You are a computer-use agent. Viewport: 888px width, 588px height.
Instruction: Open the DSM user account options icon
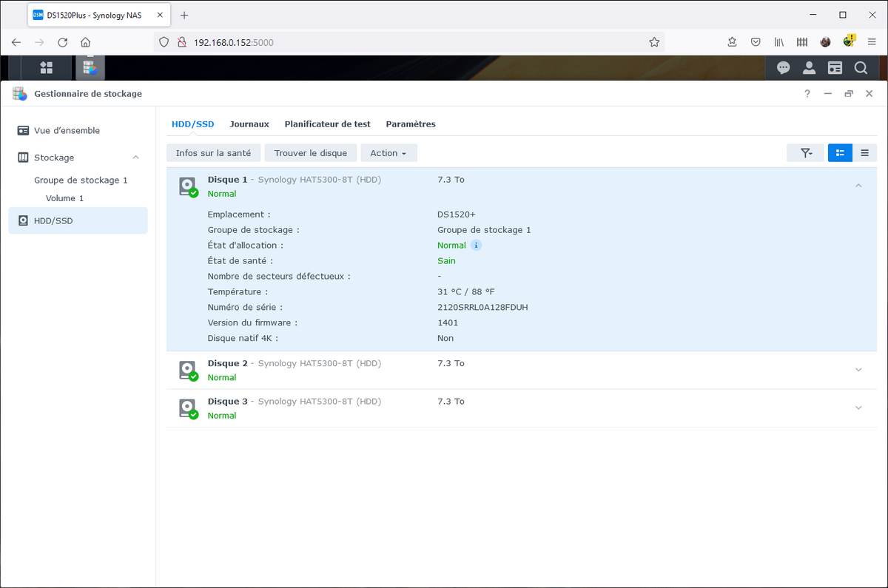pos(809,67)
